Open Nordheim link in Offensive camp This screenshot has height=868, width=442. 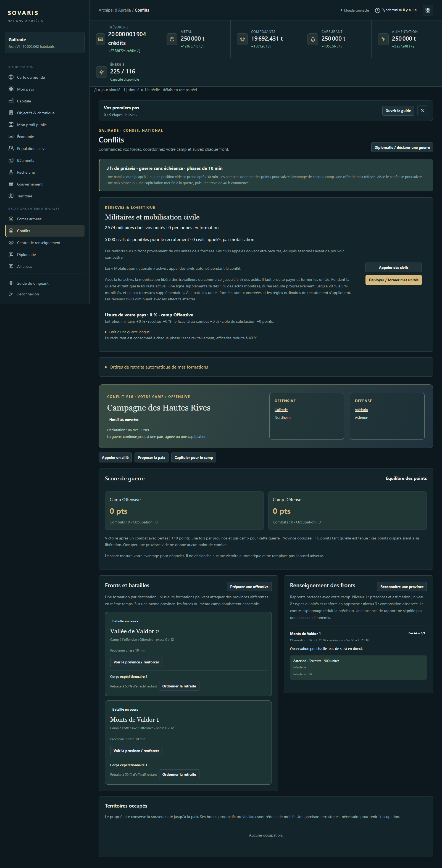coord(283,417)
